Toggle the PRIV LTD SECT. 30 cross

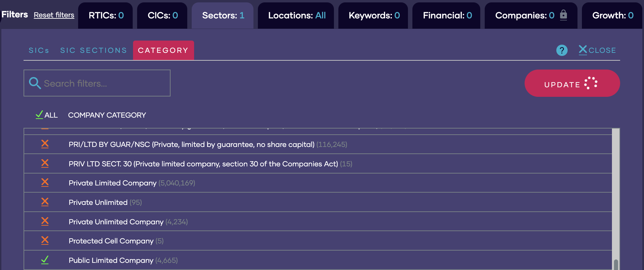click(x=45, y=163)
